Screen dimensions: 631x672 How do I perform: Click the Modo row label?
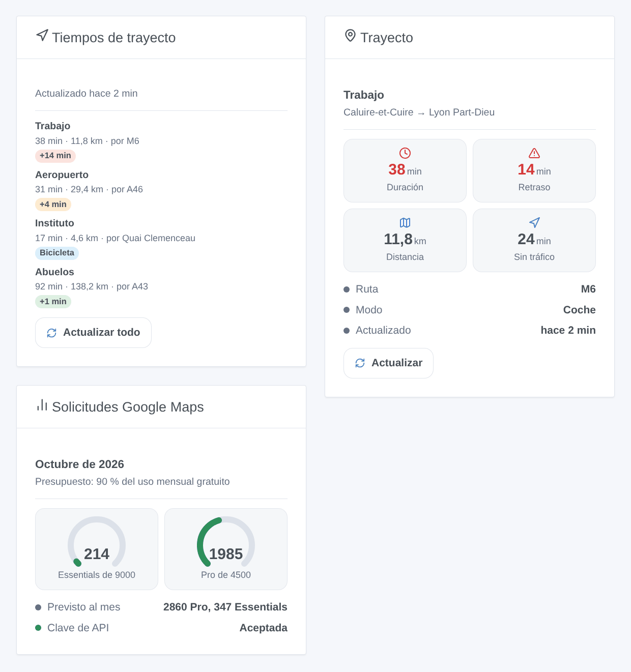click(x=369, y=310)
